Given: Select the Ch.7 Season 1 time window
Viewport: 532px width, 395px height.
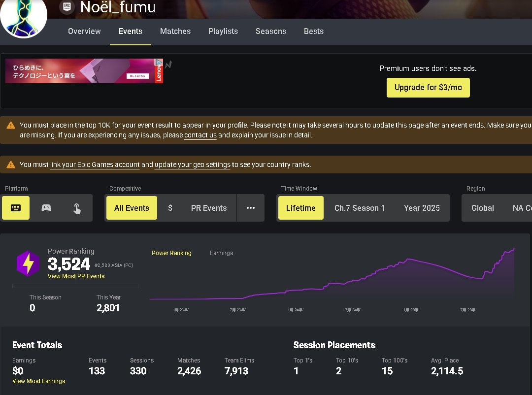Looking at the screenshot, I should (359, 208).
